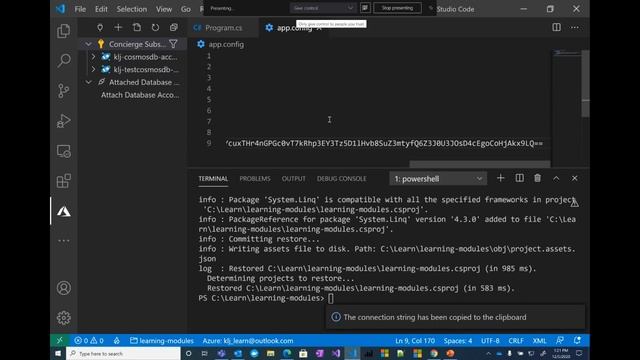Open the Manage gear icon
The image size is (640, 360).
click(x=63, y=318)
